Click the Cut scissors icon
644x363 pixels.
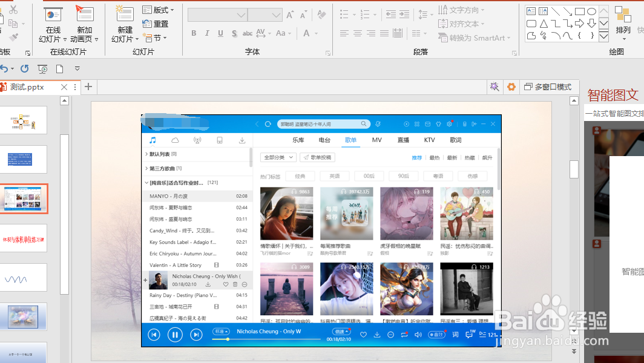pos(13,9)
